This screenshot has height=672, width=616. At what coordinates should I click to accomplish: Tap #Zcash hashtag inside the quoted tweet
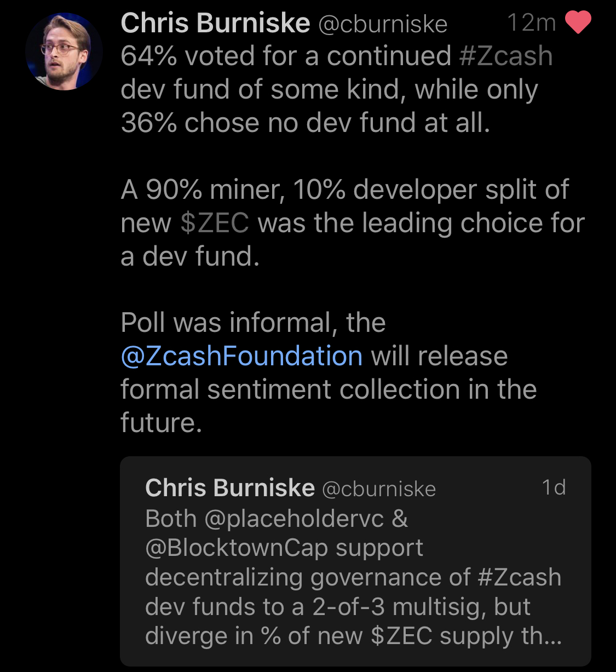pyautogui.click(x=520, y=578)
